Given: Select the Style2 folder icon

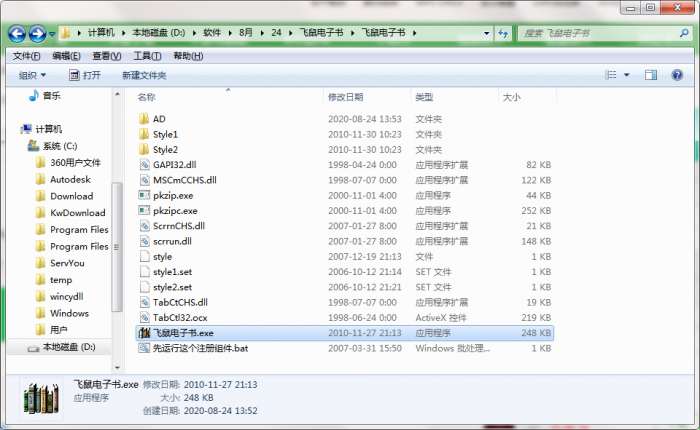Looking at the screenshot, I should pyautogui.click(x=144, y=150).
